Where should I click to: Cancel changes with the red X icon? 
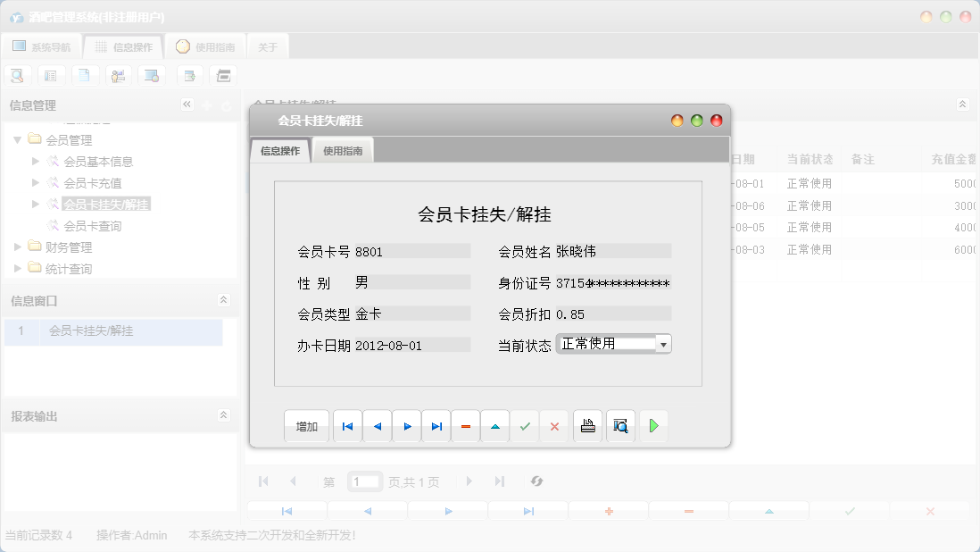(x=554, y=426)
